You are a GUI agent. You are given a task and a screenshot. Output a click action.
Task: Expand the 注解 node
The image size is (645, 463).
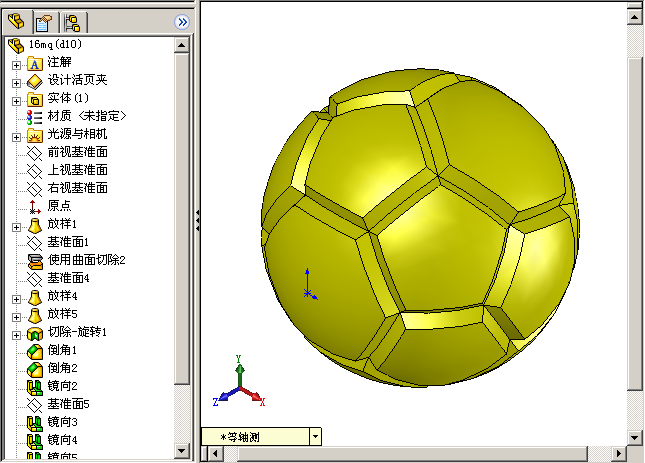16,65
